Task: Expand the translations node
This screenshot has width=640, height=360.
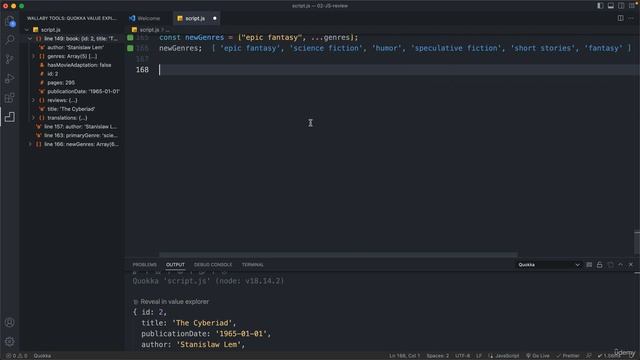Action: 33,118
